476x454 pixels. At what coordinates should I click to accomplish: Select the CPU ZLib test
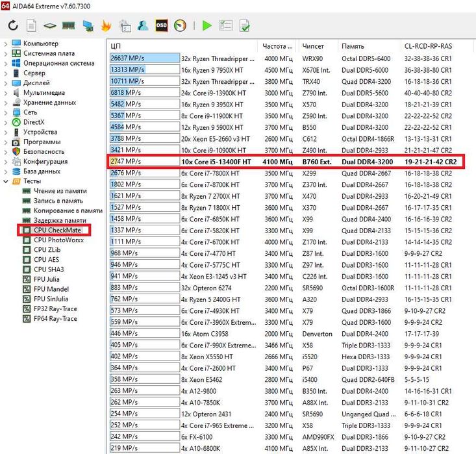click(x=47, y=250)
